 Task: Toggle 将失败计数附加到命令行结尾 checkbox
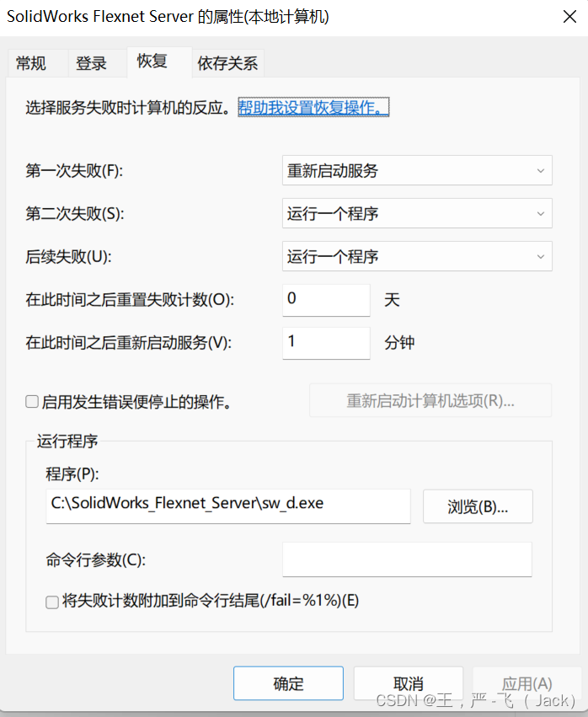point(52,602)
